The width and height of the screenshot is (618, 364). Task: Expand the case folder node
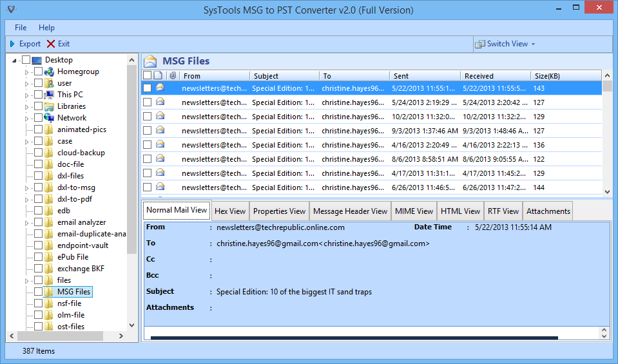tap(27, 142)
